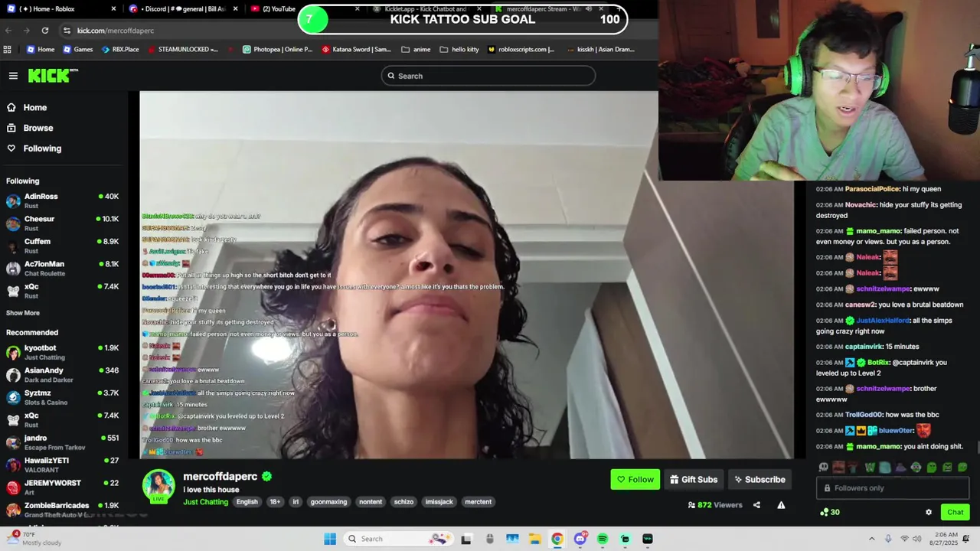Click the Gift Subs button
The width and height of the screenshot is (980, 551).
coord(694,480)
